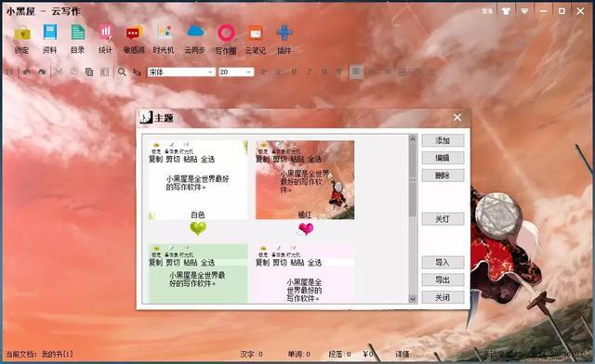Viewport: 595px width, 364px height.
Task: Launch the 时光机 time machine icon
Action: click(x=164, y=32)
